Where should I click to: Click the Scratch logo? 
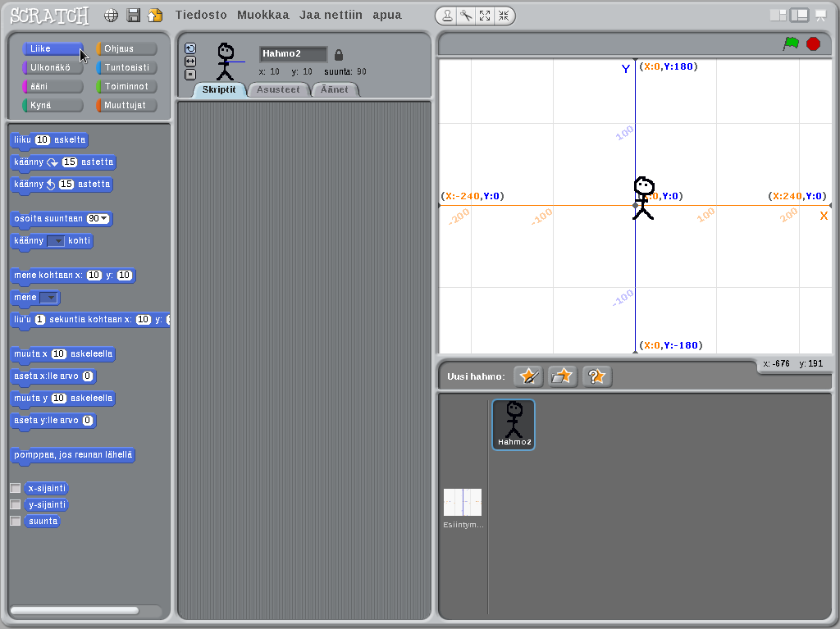tap(49, 16)
